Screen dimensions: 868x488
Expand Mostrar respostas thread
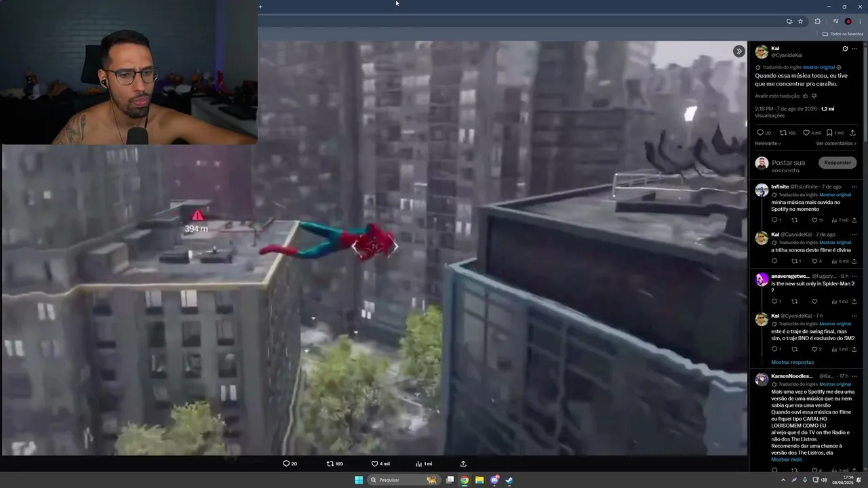pos(792,363)
